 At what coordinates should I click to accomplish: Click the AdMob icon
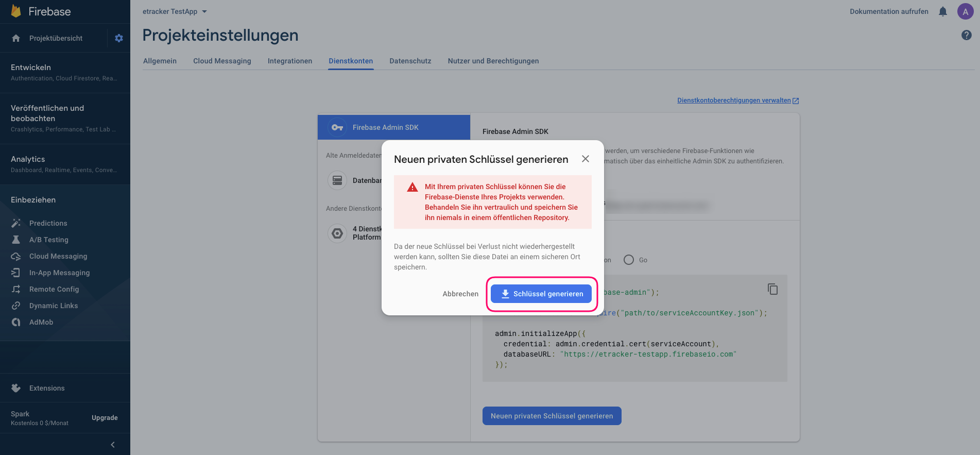click(x=16, y=322)
